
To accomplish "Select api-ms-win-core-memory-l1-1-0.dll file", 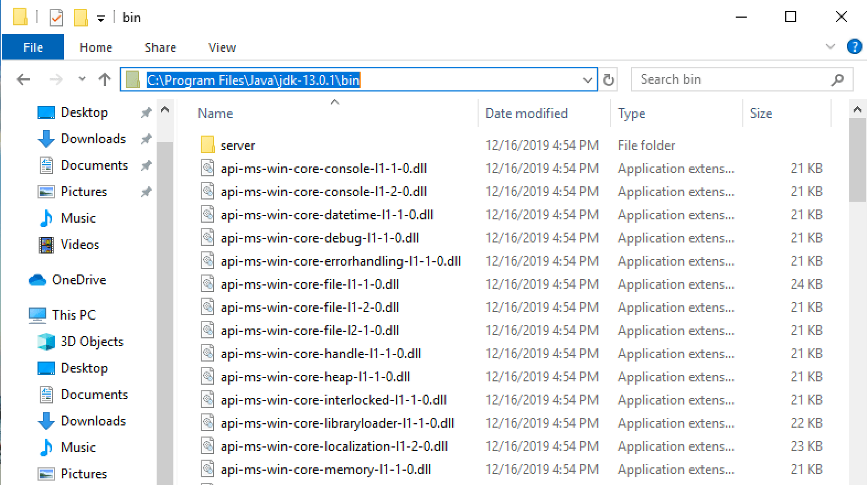I will 326,470.
